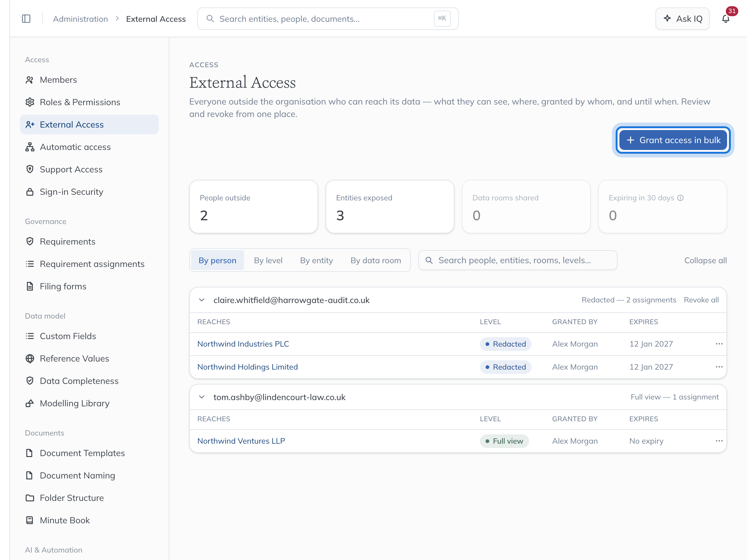This screenshot has width=747, height=560.
Task: Focus the global search entities field
Action: pyautogui.click(x=328, y=19)
